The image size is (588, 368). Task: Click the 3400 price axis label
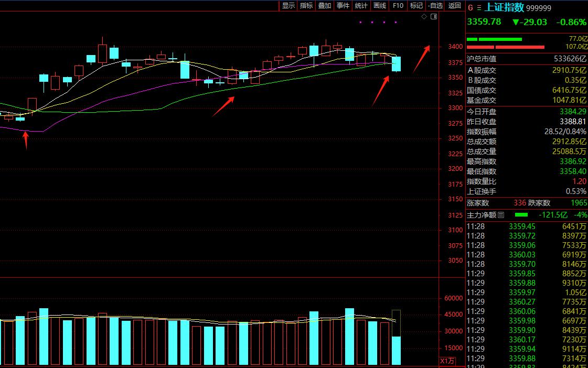pos(455,47)
